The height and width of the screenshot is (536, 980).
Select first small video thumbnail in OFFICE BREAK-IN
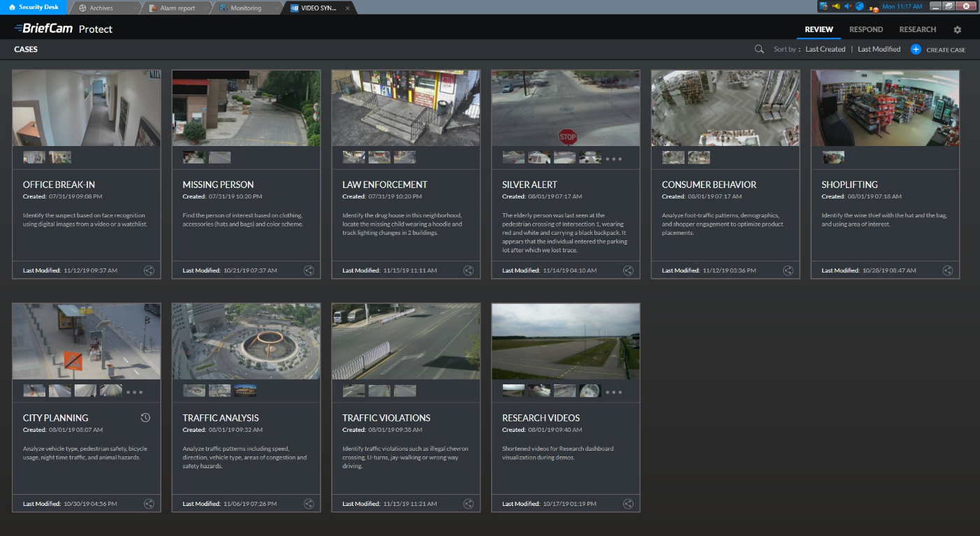(34, 157)
